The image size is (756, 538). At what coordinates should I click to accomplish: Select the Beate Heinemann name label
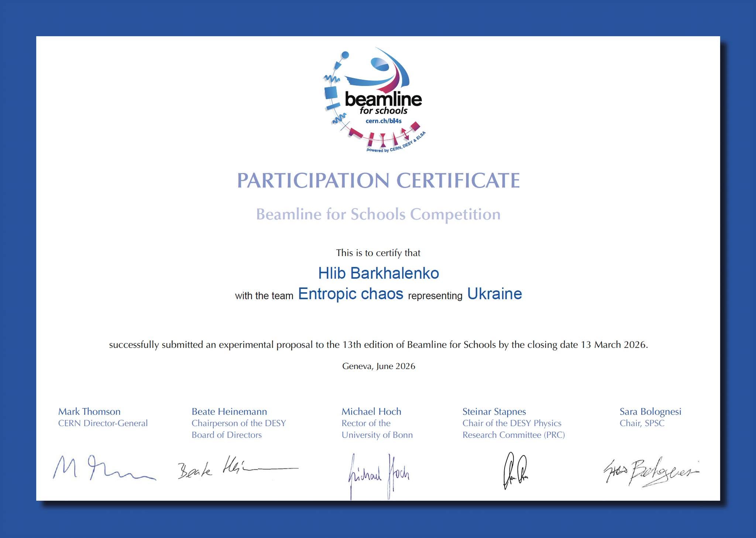tap(229, 412)
